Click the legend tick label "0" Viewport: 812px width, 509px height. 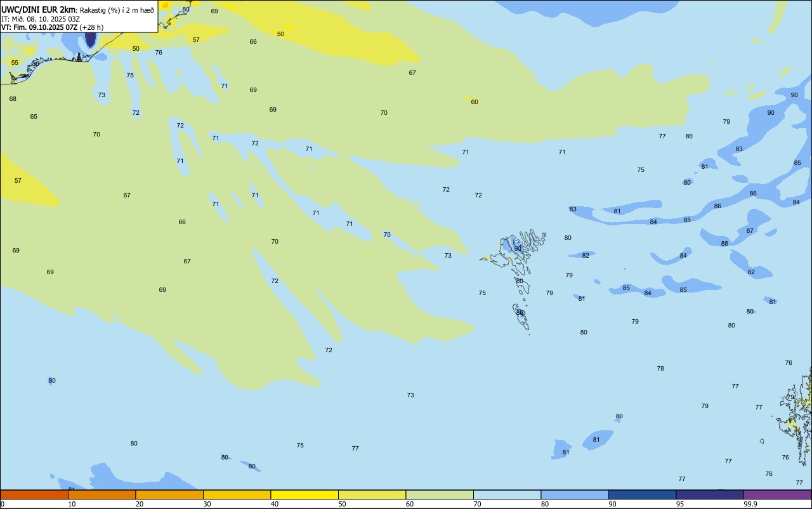click(3, 504)
